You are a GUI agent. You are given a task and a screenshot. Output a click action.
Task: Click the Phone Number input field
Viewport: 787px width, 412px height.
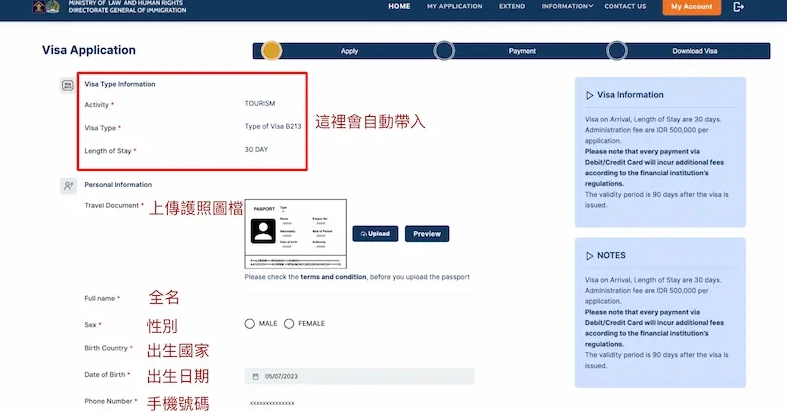pos(359,403)
